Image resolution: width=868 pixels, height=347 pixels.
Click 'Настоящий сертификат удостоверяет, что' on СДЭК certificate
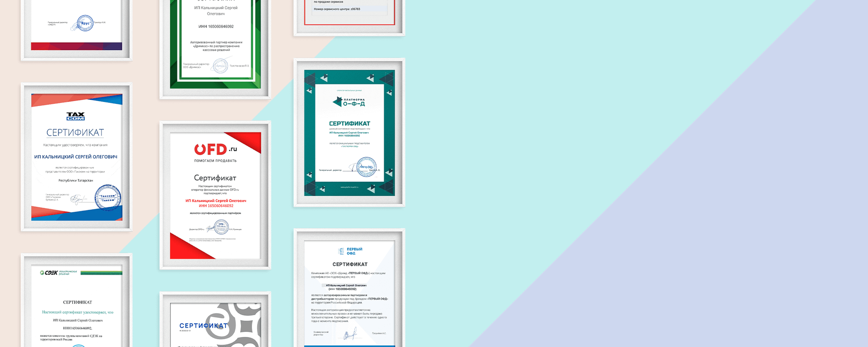[x=77, y=312]
